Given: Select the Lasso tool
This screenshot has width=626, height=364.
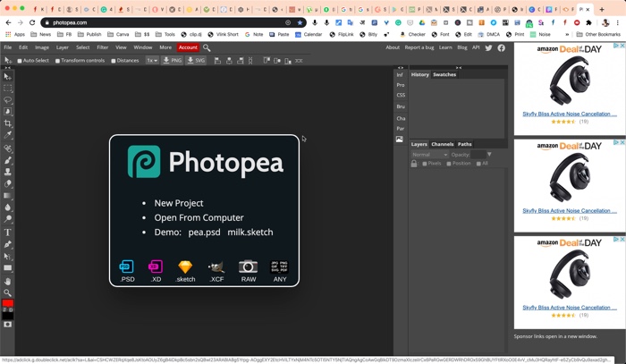Looking at the screenshot, I should pyautogui.click(x=7, y=100).
